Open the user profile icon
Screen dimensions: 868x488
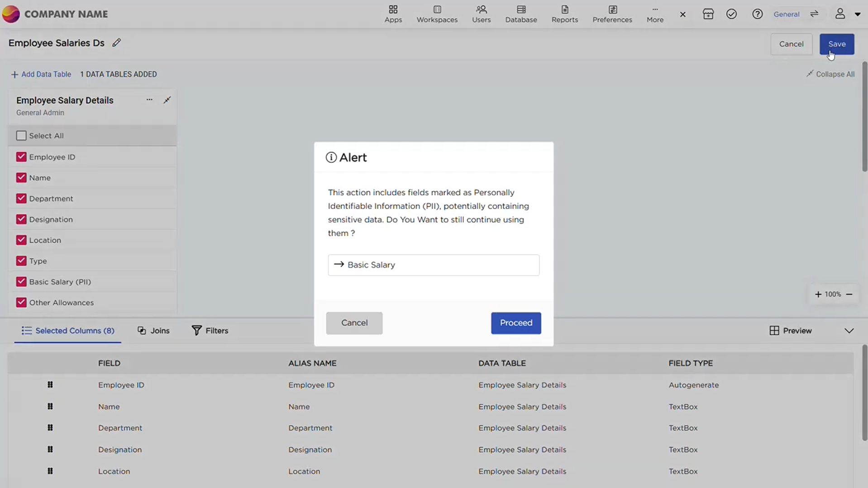point(840,14)
